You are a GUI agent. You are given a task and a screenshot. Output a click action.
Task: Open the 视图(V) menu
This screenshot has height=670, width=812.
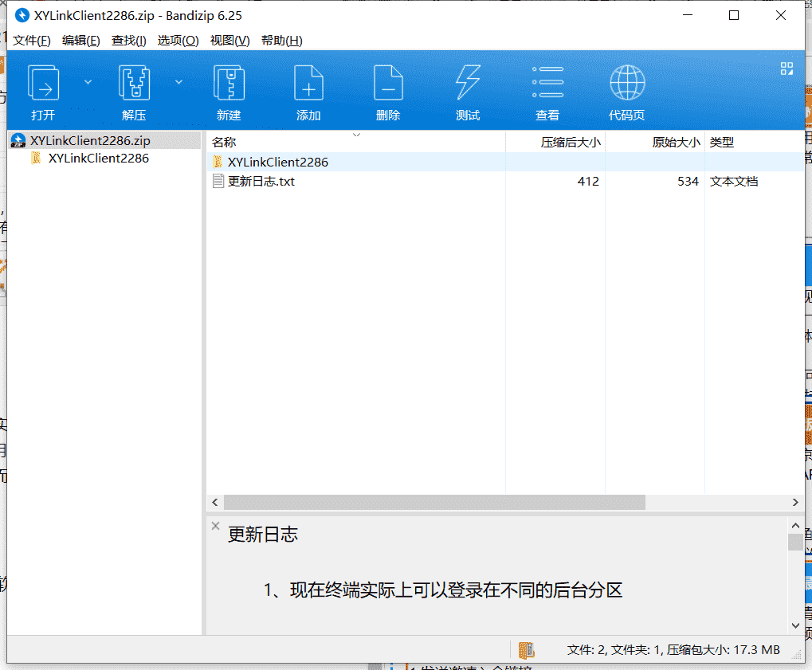coord(230,41)
